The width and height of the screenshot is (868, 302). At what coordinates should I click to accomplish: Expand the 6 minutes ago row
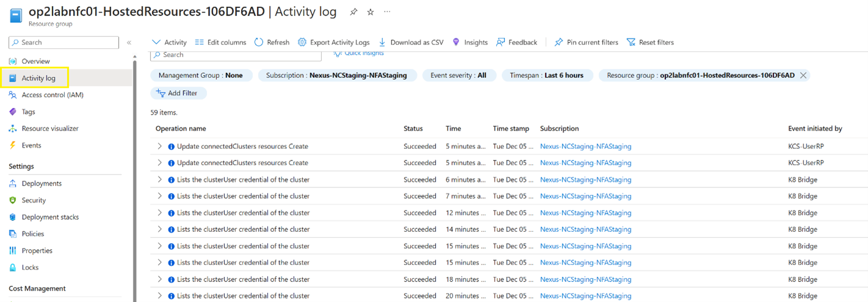click(159, 179)
